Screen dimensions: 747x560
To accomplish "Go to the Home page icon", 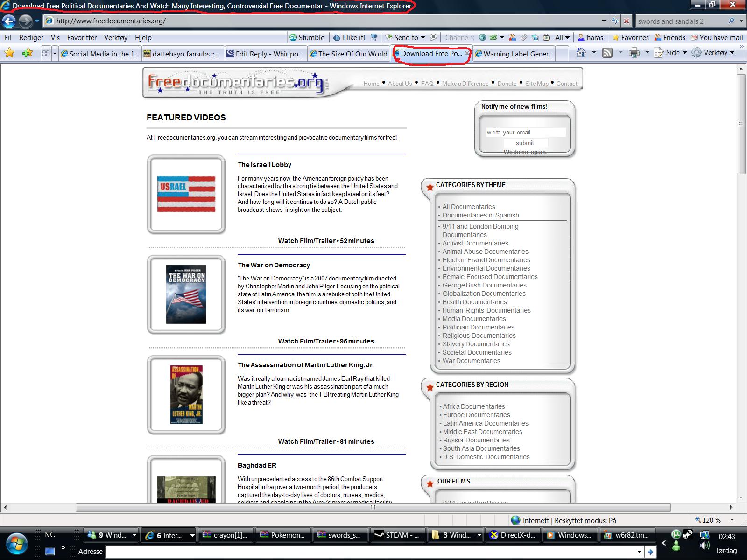I will click(x=581, y=53).
